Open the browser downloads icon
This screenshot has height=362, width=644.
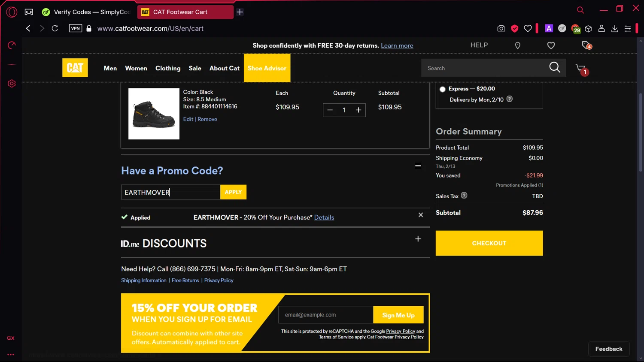coord(615,28)
